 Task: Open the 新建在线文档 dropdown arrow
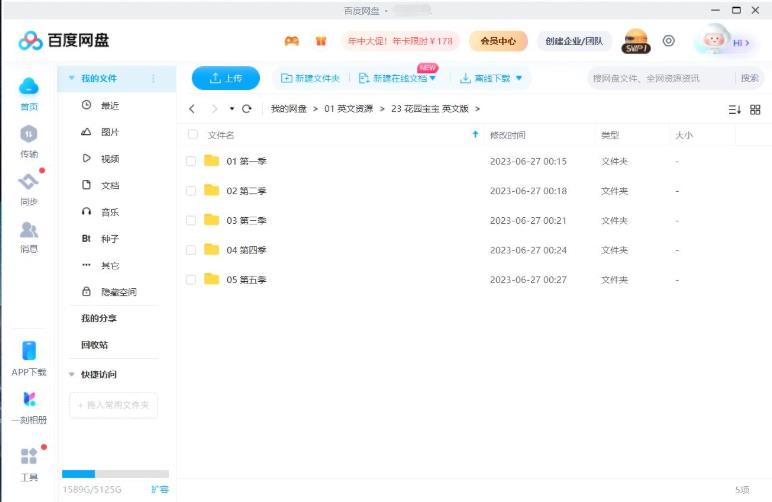(x=433, y=78)
